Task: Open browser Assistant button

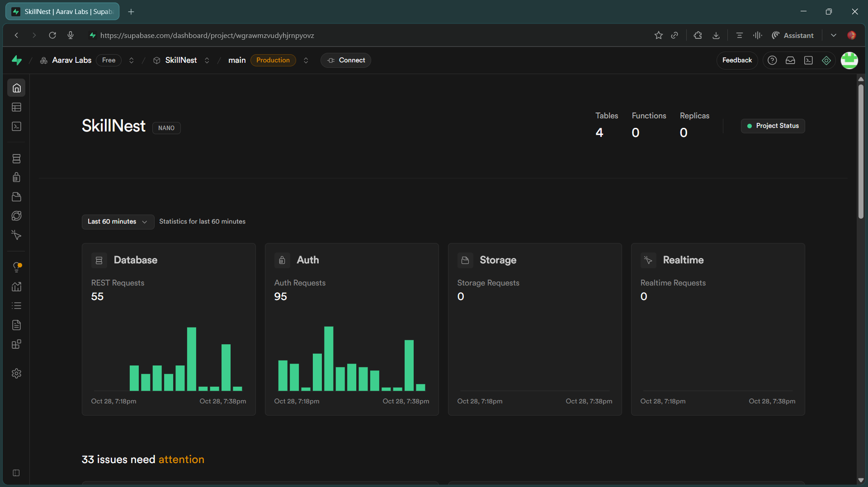Action: 793,35
